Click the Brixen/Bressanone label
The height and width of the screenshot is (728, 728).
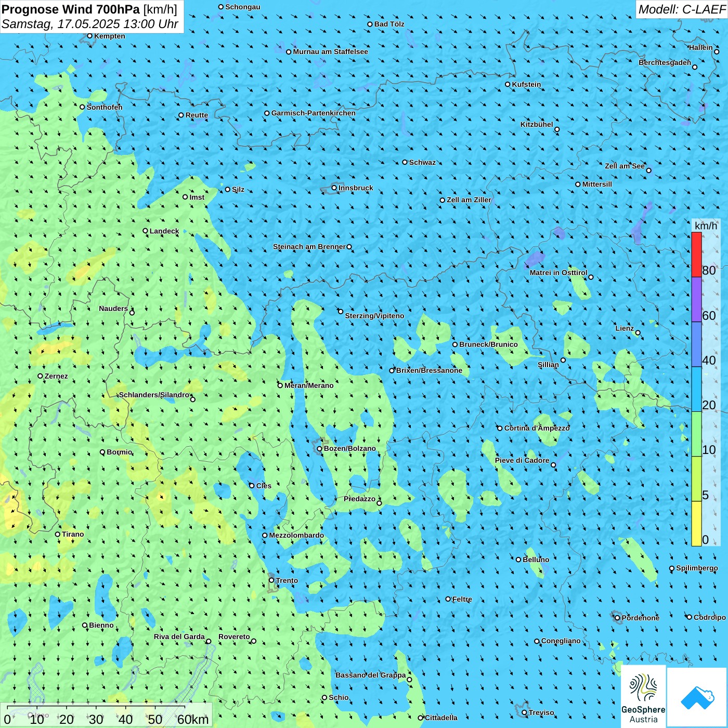coord(429,370)
